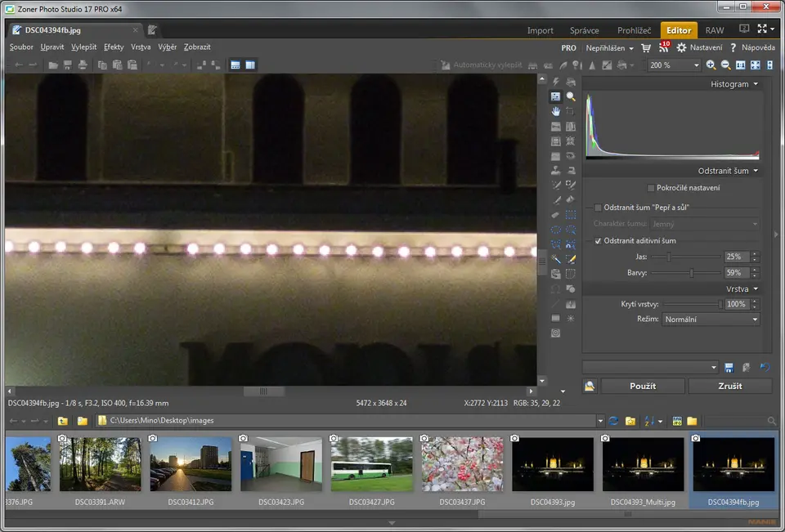Enable the Pokročilé nastavení checkbox
The height and width of the screenshot is (532, 785).
coord(650,188)
